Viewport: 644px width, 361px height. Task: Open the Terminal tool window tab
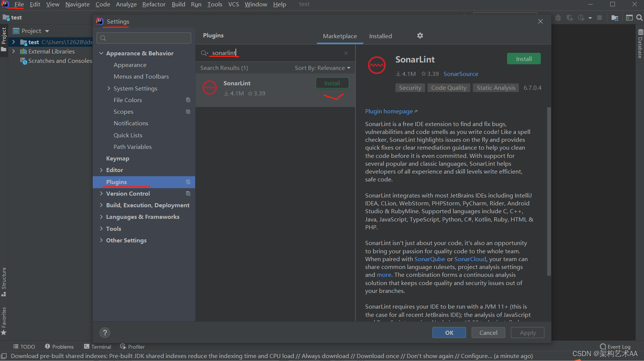tap(98, 347)
